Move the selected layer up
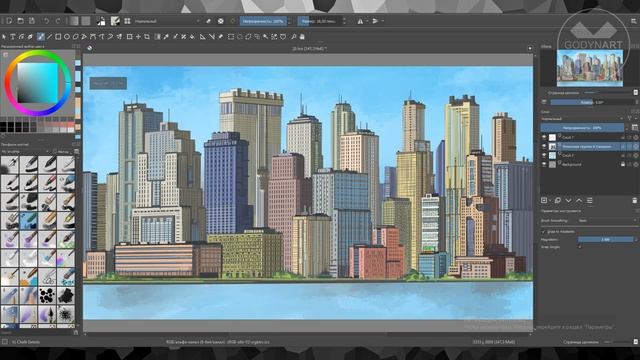 point(579,200)
